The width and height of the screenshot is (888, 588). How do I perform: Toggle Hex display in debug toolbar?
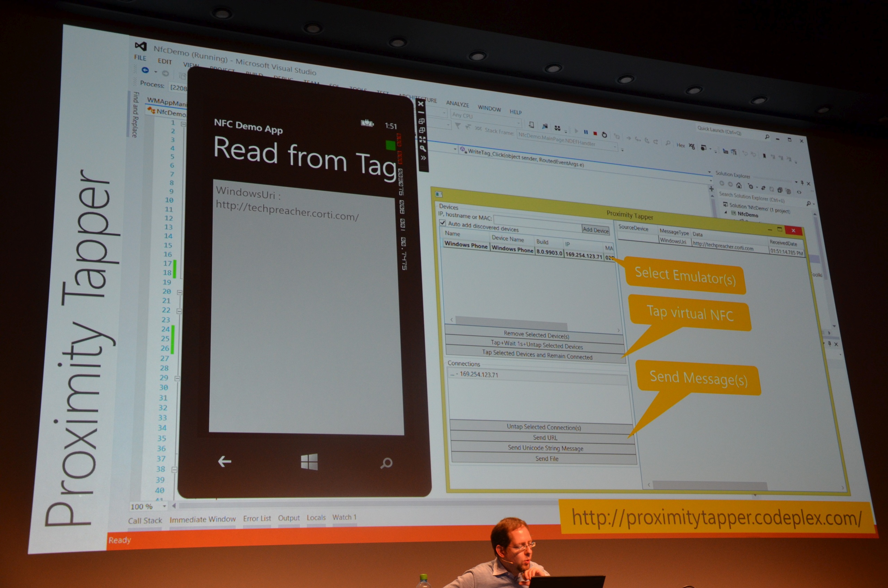[x=681, y=145]
